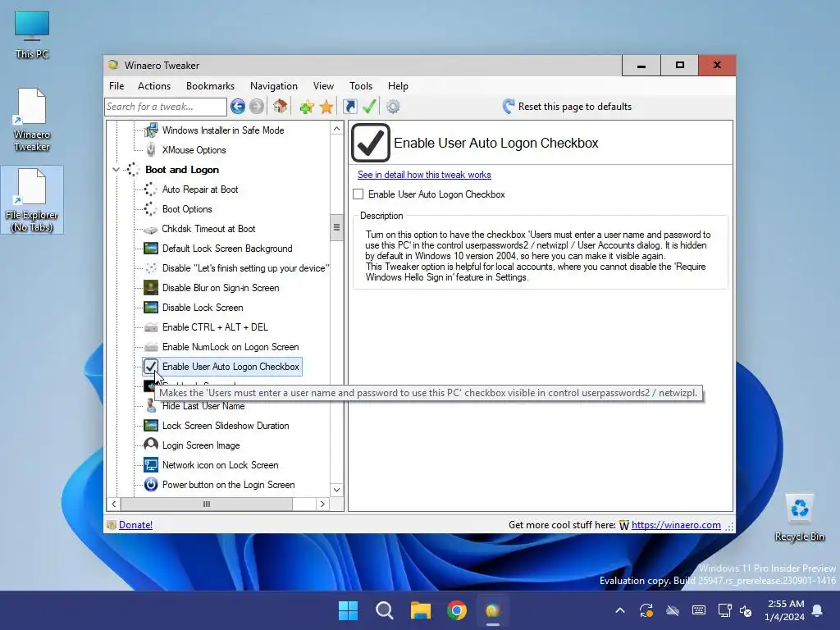The height and width of the screenshot is (630, 840).
Task: Tick the Enable User Auto Logon Checkbox option
Action: (358, 194)
